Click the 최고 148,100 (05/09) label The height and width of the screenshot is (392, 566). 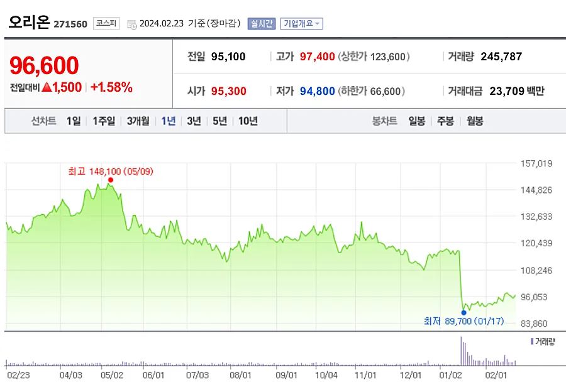tap(111, 171)
